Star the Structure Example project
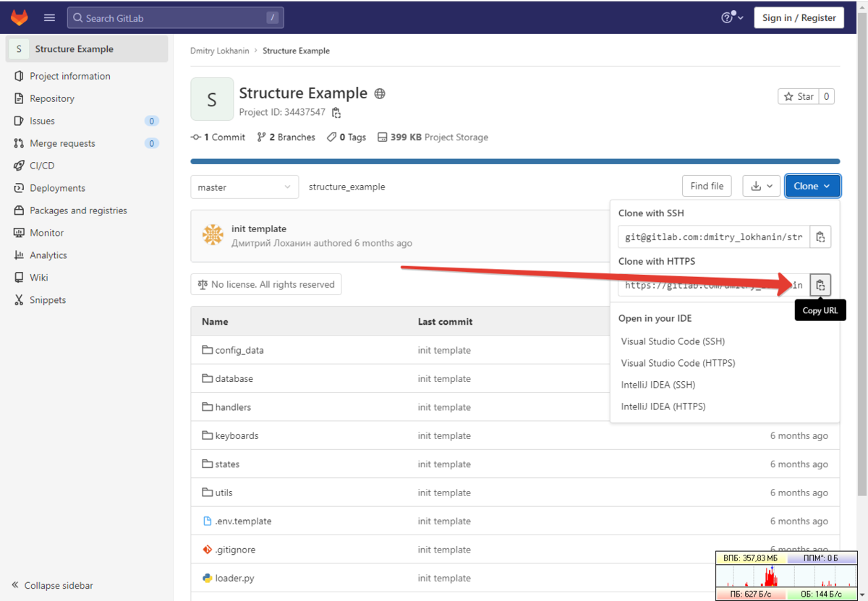The width and height of the screenshot is (868, 601). 798,95
